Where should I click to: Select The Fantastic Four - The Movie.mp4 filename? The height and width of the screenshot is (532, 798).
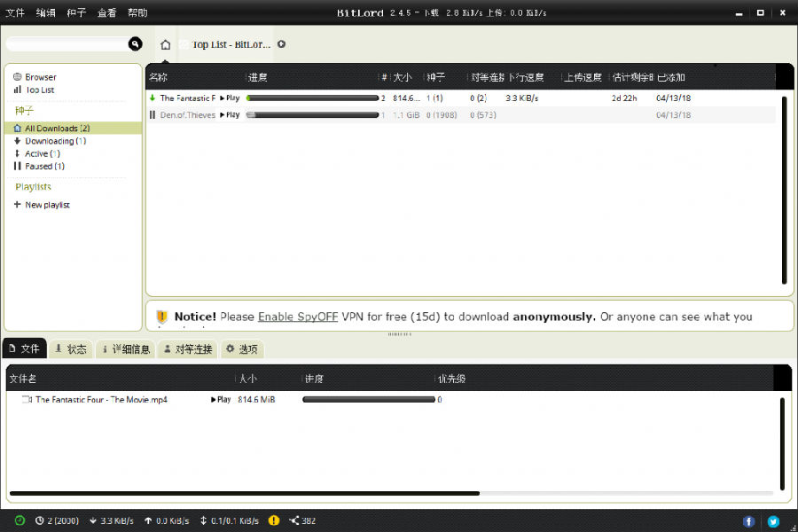coord(101,400)
